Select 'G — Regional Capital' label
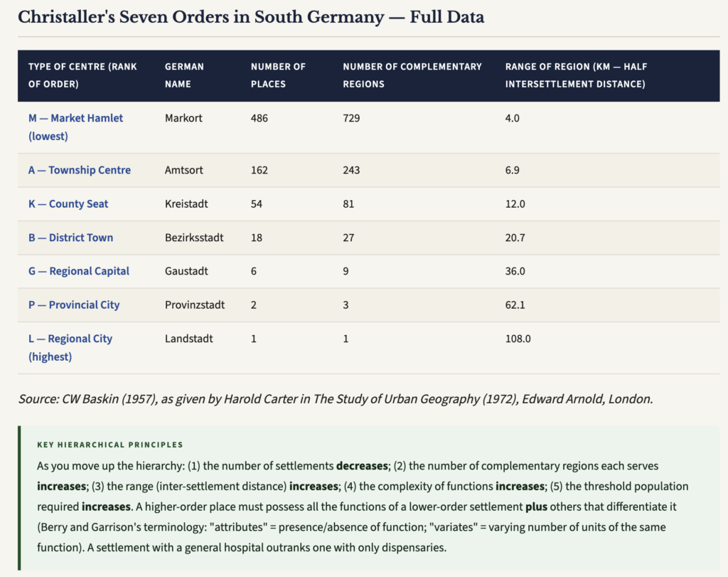 (79, 271)
